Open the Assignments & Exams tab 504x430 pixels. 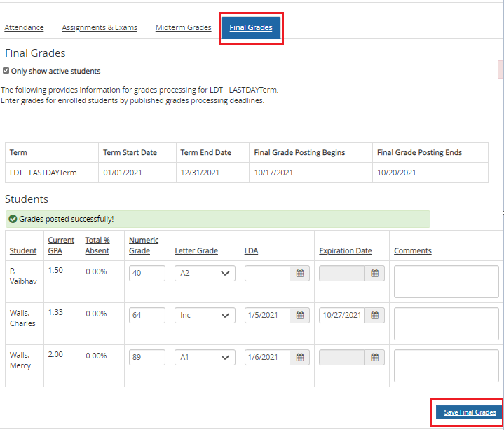pyautogui.click(x=100, y=28)
